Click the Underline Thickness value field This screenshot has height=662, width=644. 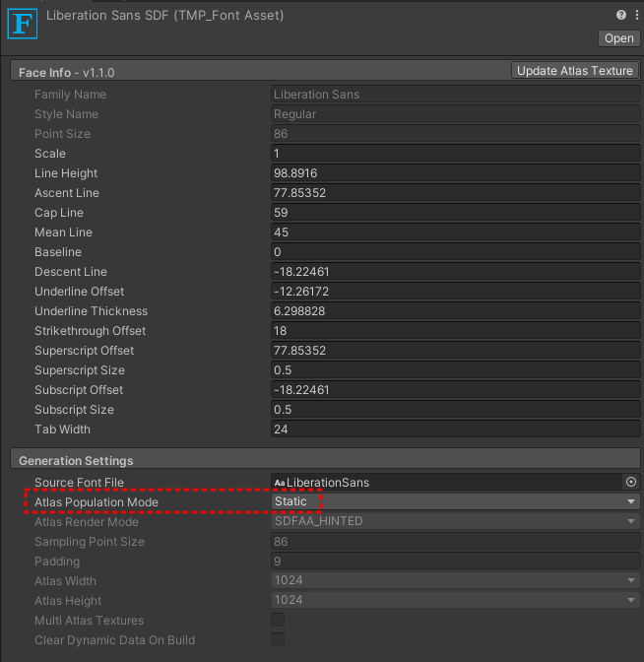[455, 311]
